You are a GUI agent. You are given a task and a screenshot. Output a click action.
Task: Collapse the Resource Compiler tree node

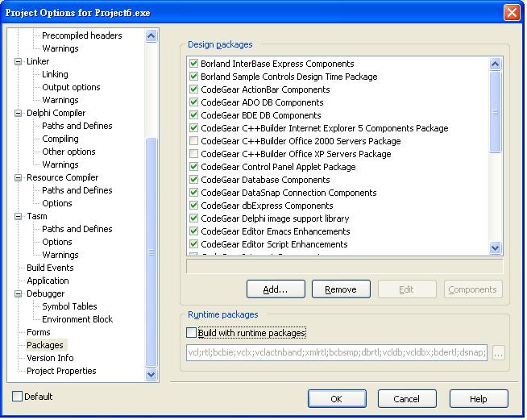[19, 177]
